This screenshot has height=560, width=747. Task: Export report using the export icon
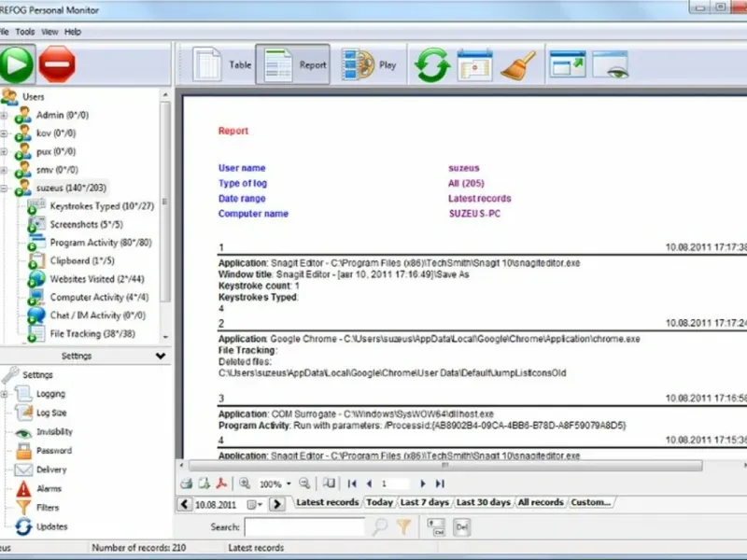[x=204, y=483]
